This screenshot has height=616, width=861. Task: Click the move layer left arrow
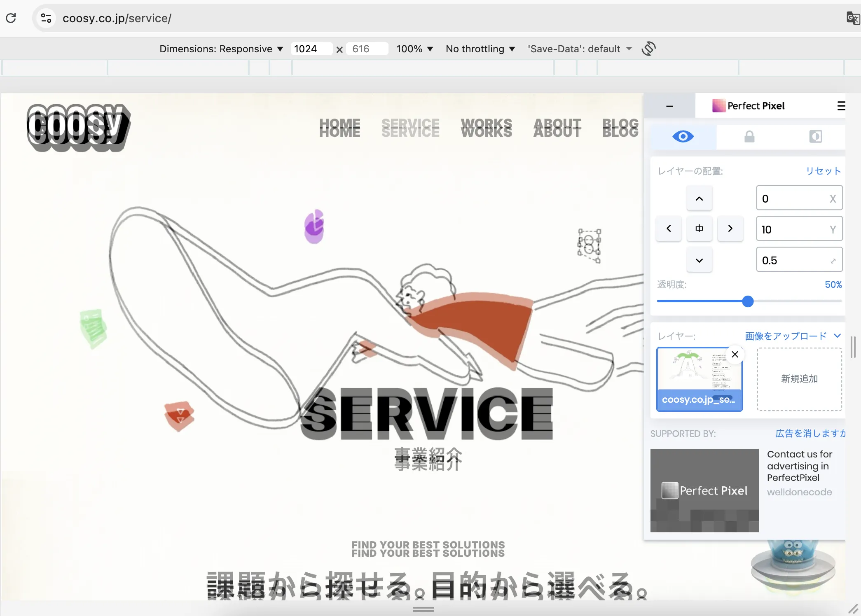coord(669,229)
